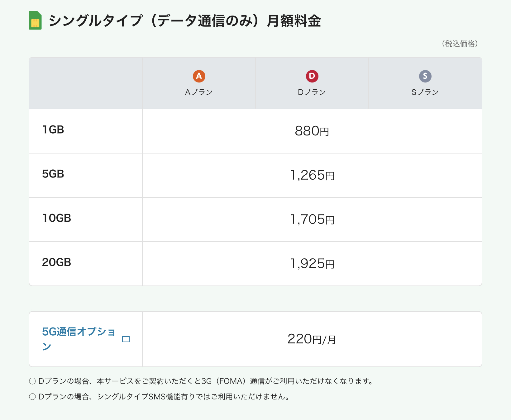Screen dimensions: 511x420
Task: Click the circle bullet before the SMS機能 note
Action: (32, 397)
